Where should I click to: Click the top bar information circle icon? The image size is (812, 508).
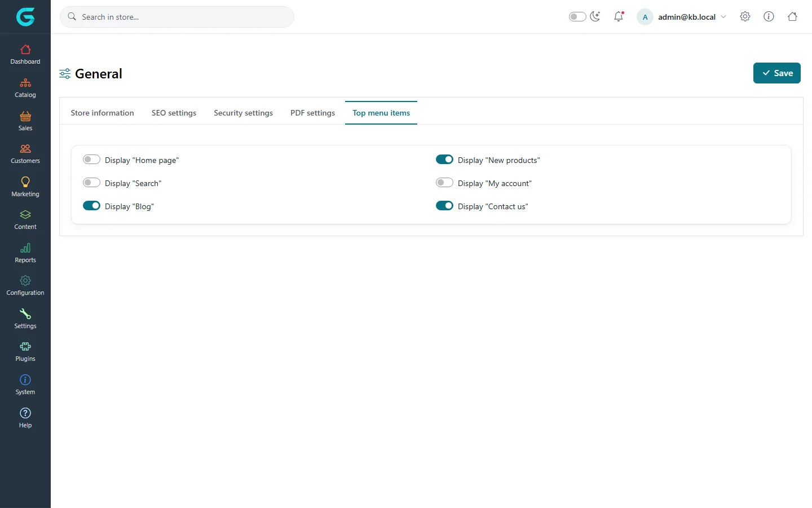(769, 17)
